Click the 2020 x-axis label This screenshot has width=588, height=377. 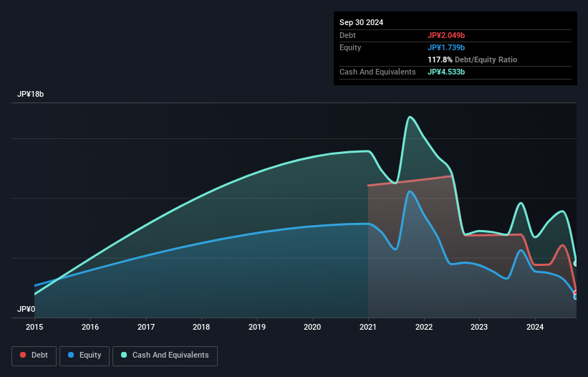point(312,327)
